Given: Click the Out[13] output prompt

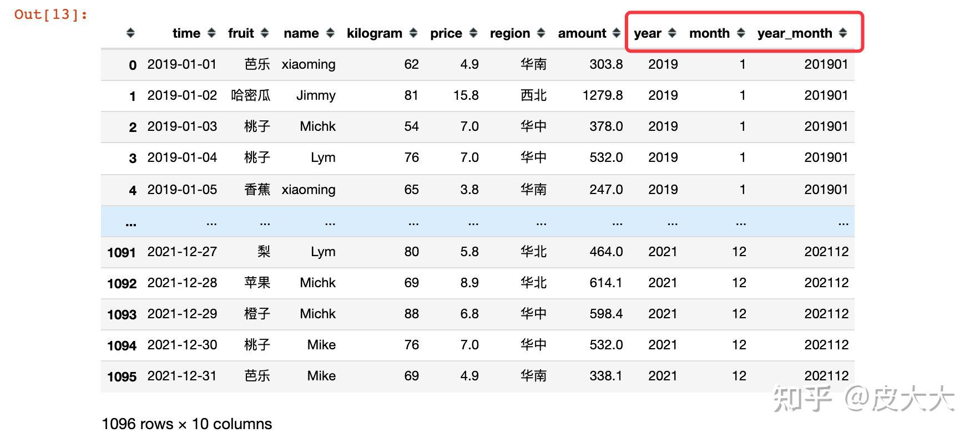Looking at the screenshot, I should click(50, 14).
